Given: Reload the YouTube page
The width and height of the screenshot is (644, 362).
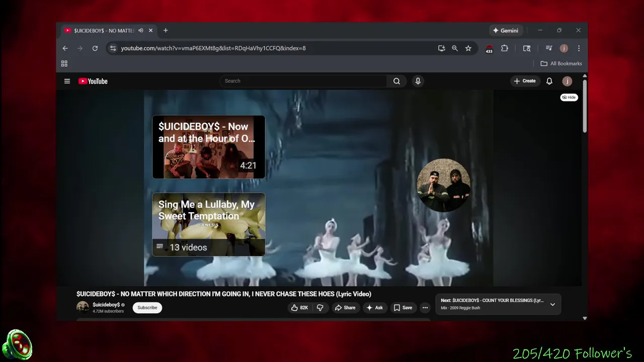Looking at the screenshot, I should click(x=95, y=48).
